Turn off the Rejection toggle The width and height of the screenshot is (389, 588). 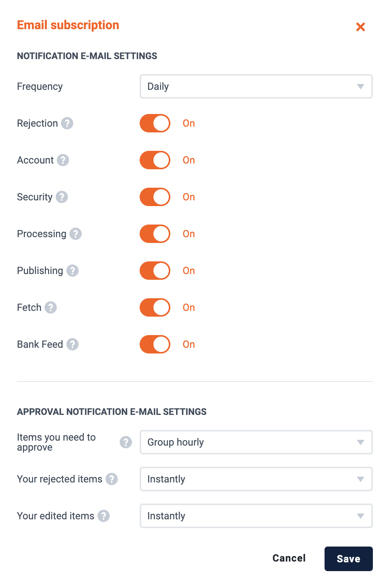(155, 123)
